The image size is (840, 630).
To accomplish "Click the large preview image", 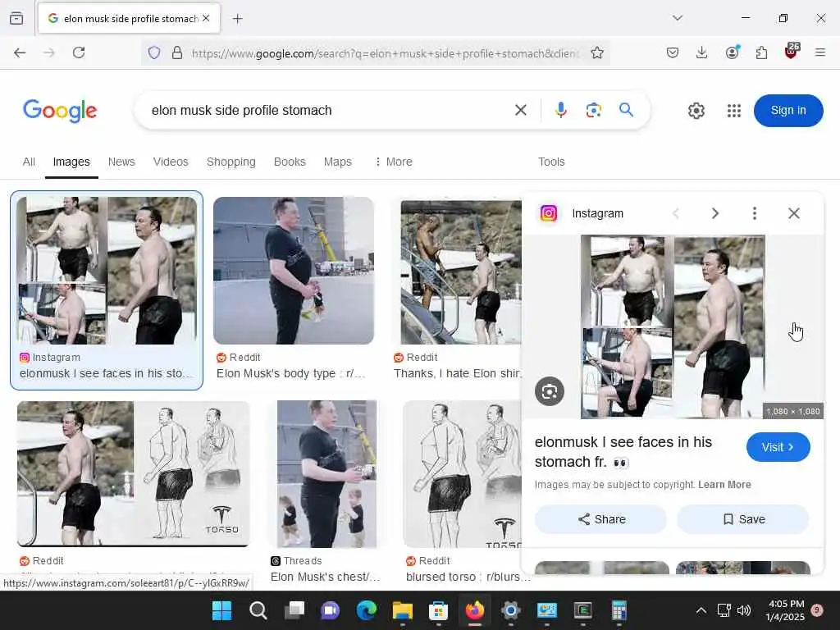I will coord(673,326).
